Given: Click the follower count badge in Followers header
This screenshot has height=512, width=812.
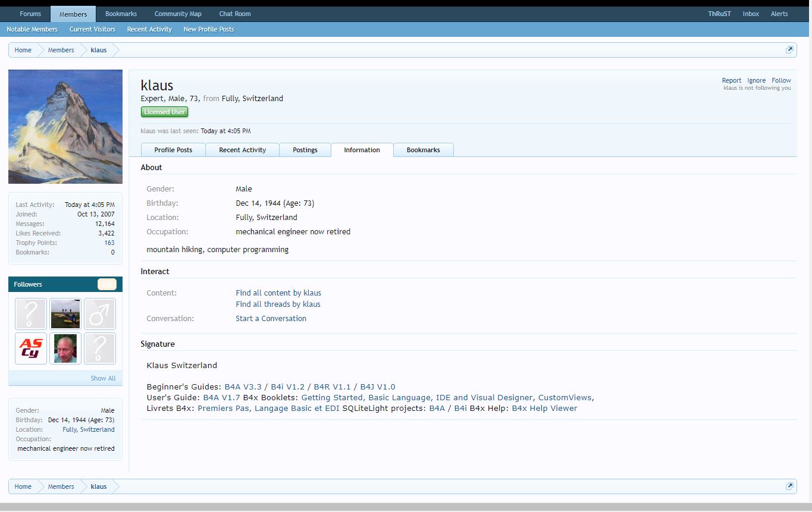Looking at the screenshot, I should 107,284.
